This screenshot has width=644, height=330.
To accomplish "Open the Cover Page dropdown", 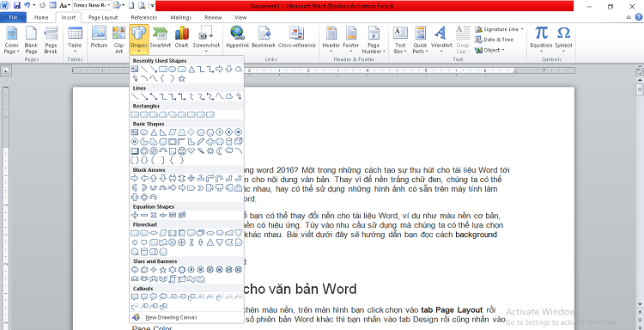I will (x=11, y=40).
